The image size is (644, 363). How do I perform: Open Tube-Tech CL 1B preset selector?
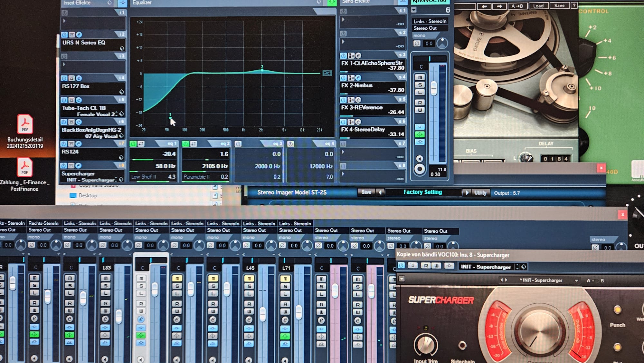click(121, 114)
